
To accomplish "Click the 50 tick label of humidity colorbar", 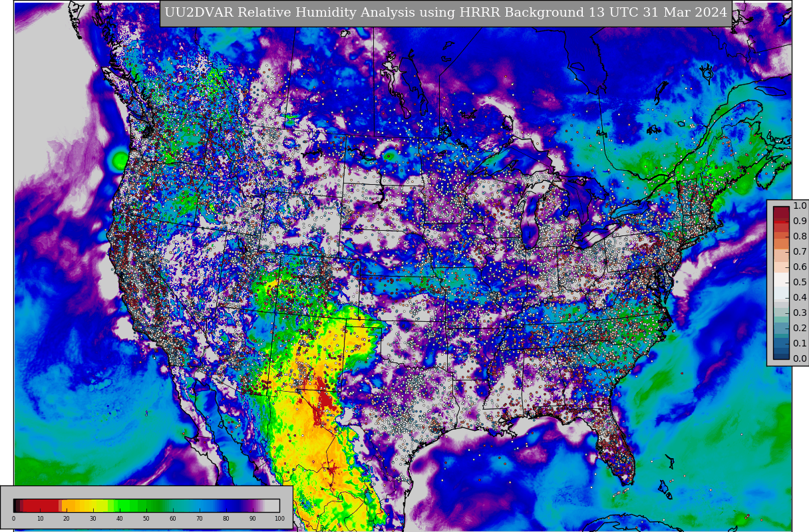I will pos(146,519).
